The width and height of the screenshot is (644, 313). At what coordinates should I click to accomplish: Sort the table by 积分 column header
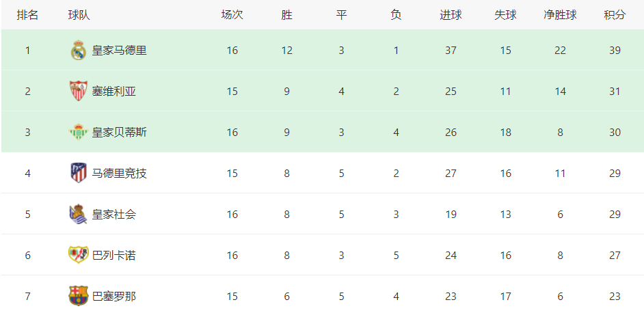615,15
